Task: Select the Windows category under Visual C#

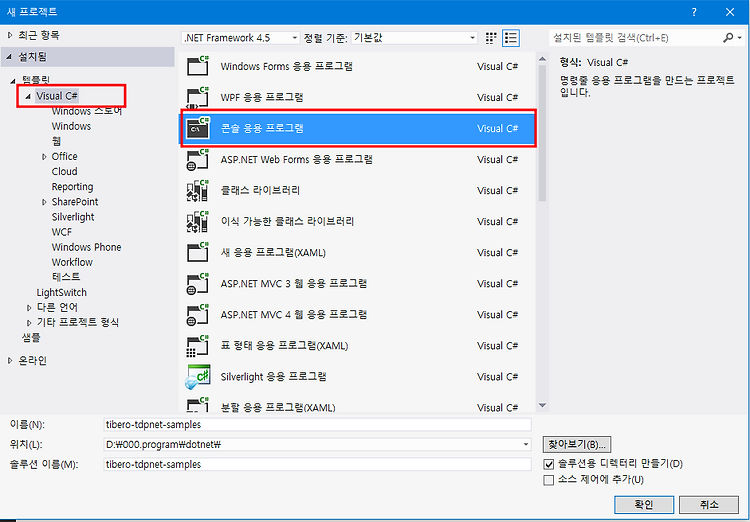Action: 71,126
